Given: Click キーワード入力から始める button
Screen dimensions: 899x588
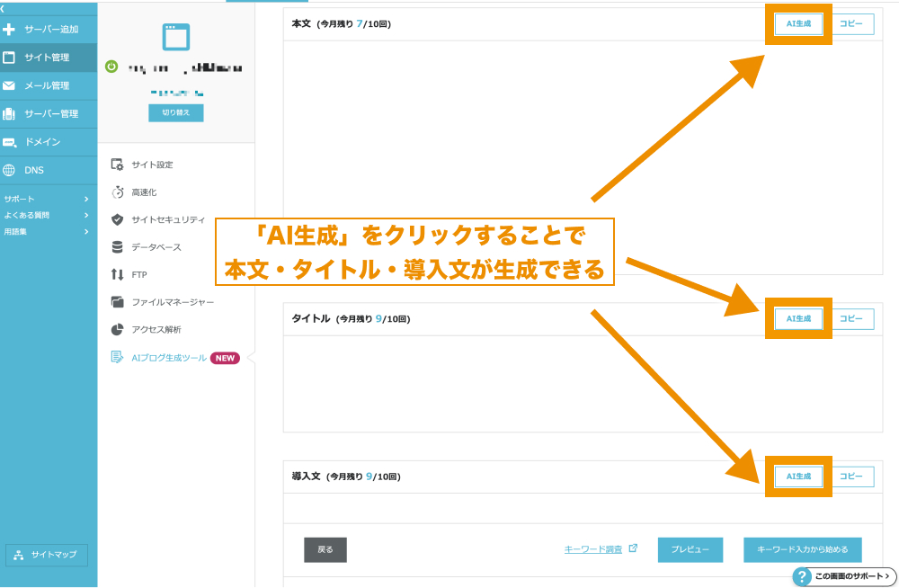Looking at the screenshot, I should (803, 549).
